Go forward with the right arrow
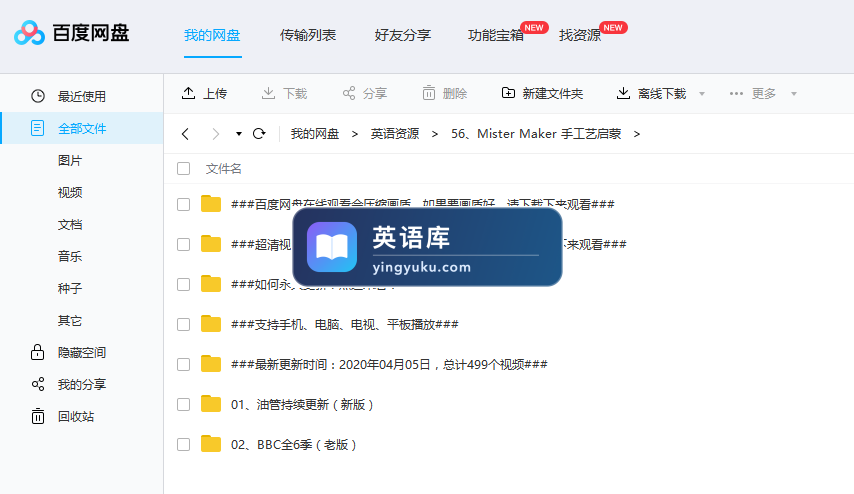 (x=216, y=134)
